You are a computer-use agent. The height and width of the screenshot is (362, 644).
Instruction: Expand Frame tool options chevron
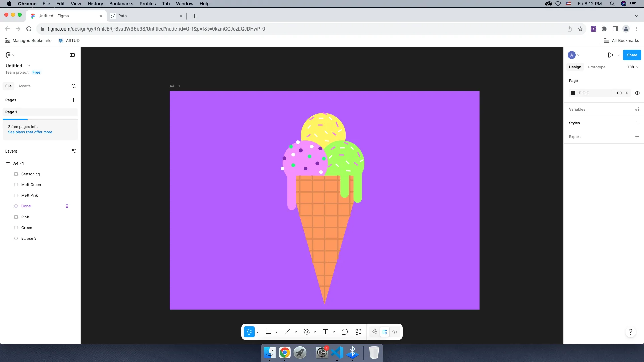(276, 332)
